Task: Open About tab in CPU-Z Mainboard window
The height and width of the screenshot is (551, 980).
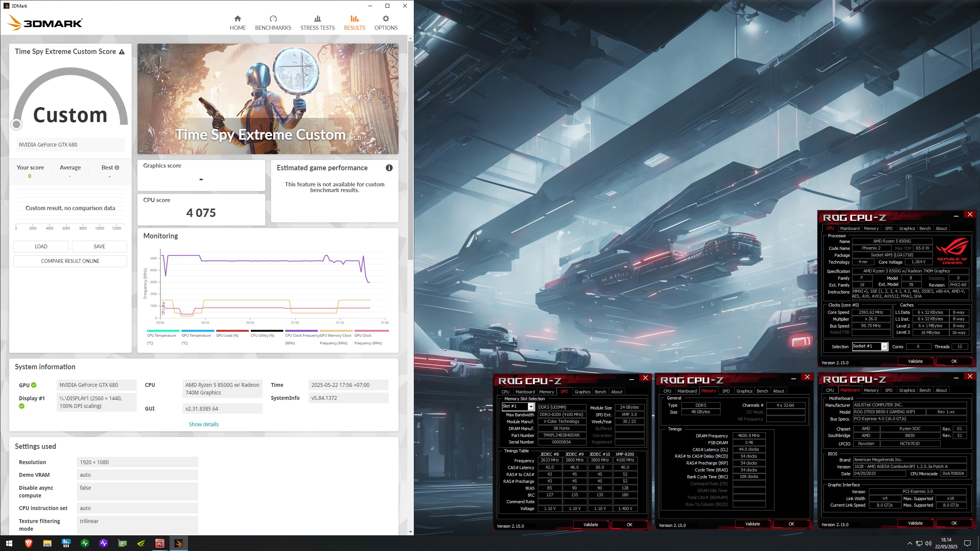Action: pos(941,390)
